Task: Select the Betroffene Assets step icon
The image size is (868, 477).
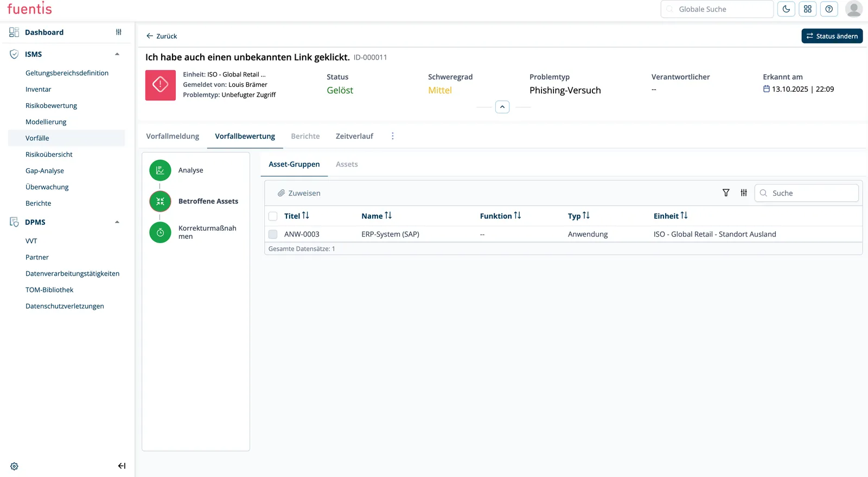Action: pos(160,201)
